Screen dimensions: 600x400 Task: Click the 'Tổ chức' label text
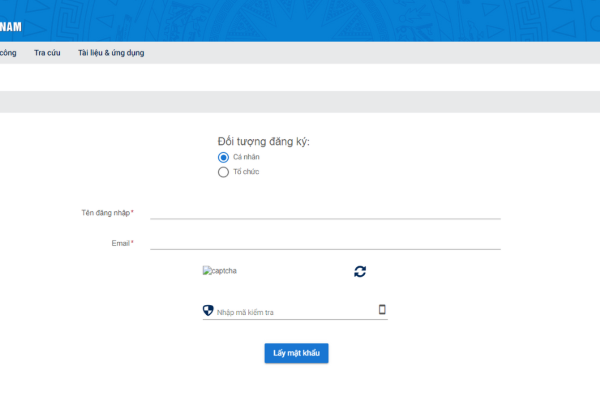click(246, 172)
